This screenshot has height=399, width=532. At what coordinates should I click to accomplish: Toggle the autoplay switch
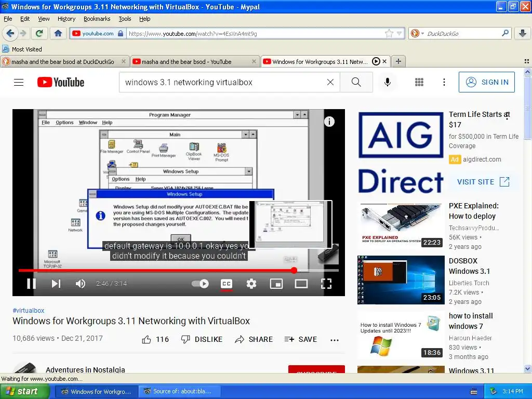[x=200, y=284]
